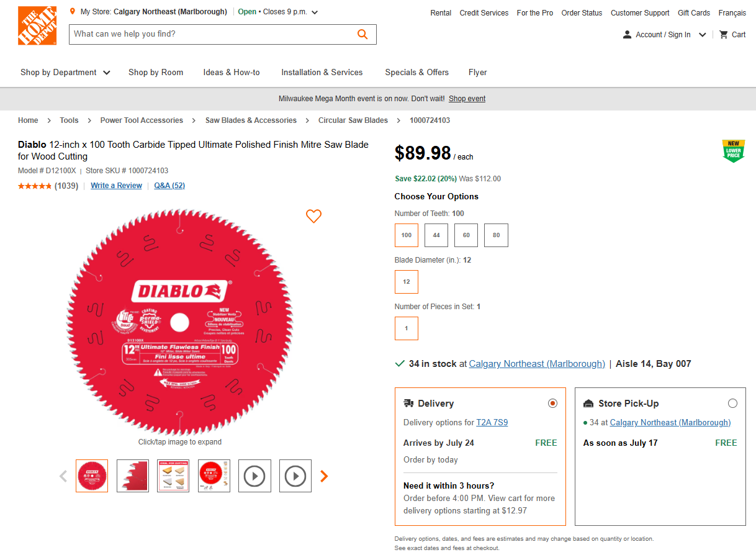
Task: Click the Write a Review link
Action: (x=116, y=186)
